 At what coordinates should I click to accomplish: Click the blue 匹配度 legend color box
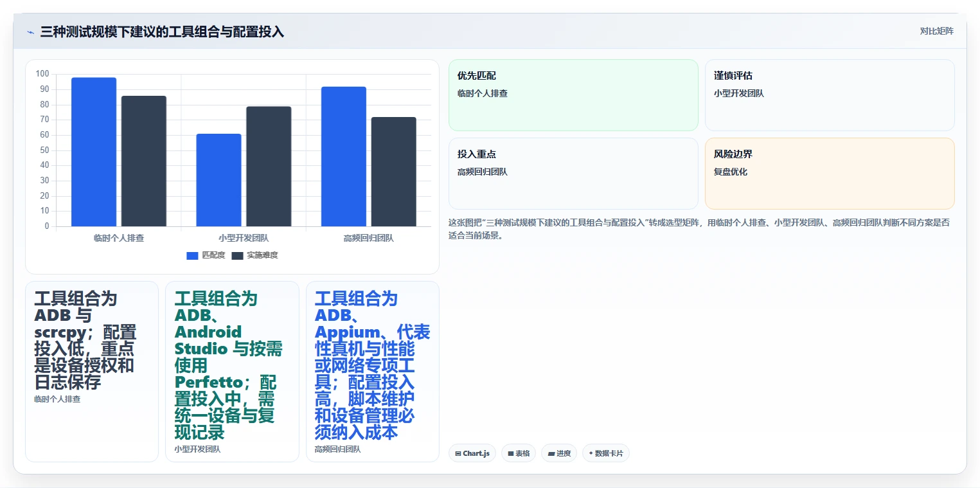pyautogui.click(x=192, y=256)
